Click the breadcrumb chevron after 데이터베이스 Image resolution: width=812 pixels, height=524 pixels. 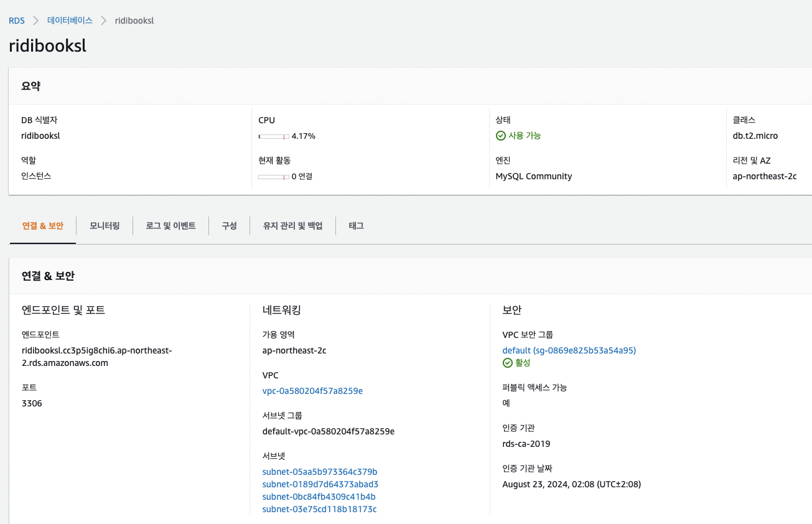click(x=104, y=21)
